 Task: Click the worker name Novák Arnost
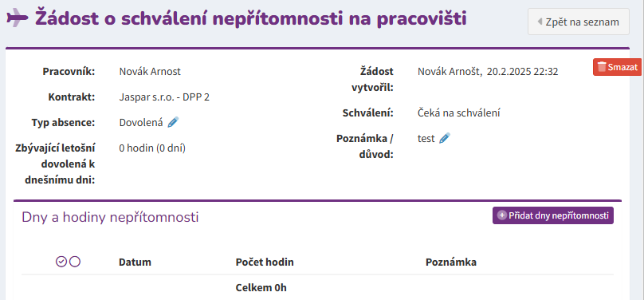click(150, 72)
